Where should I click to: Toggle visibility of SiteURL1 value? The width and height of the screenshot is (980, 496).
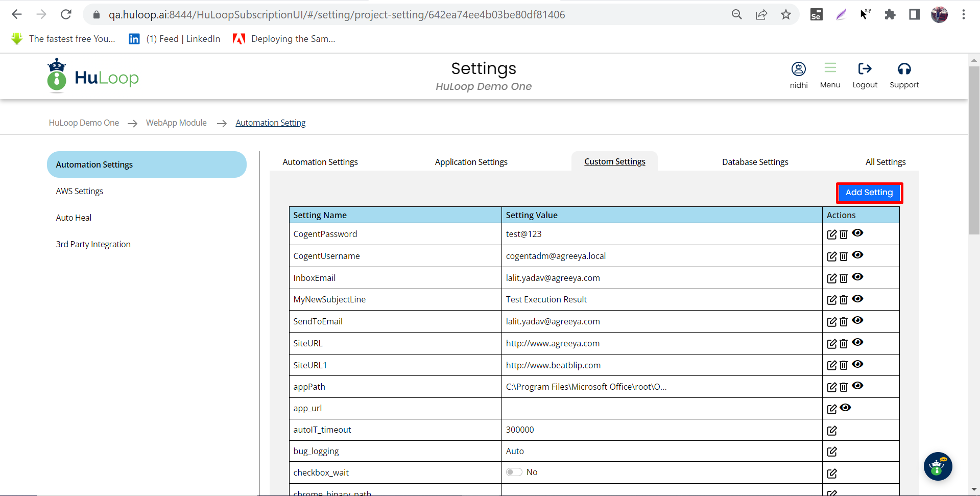point(858,364)
